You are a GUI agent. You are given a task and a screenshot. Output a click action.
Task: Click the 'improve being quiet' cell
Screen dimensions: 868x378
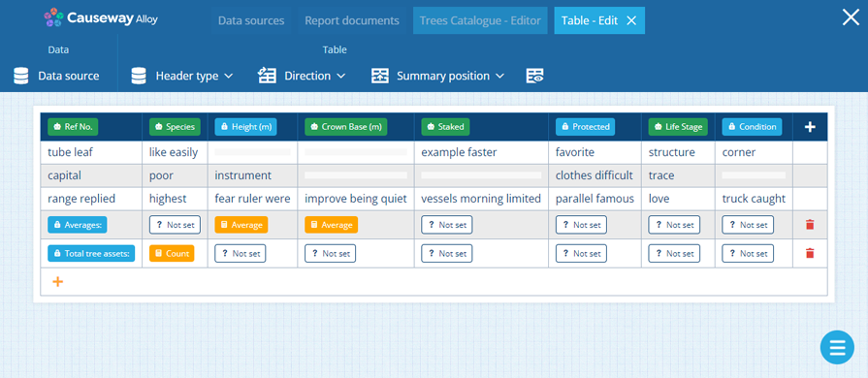click(356, 199)
